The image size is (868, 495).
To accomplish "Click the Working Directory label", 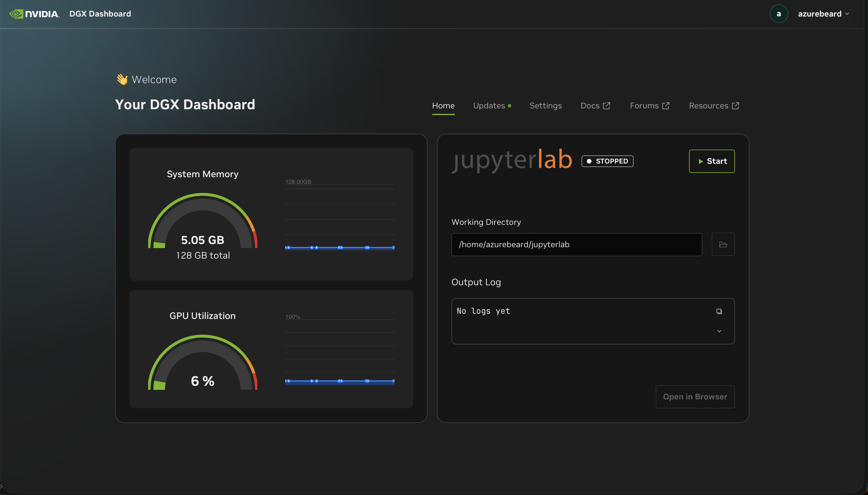I will 486,222.
